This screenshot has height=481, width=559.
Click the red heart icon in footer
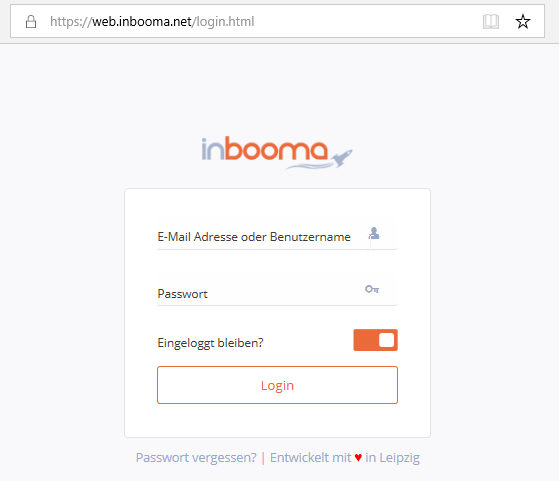(x=358, y=457)
